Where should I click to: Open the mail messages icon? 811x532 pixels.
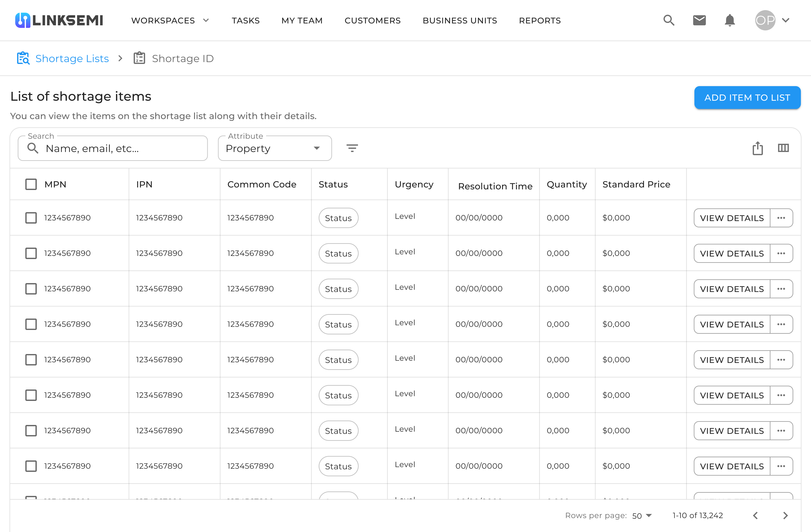pos(699,20)
